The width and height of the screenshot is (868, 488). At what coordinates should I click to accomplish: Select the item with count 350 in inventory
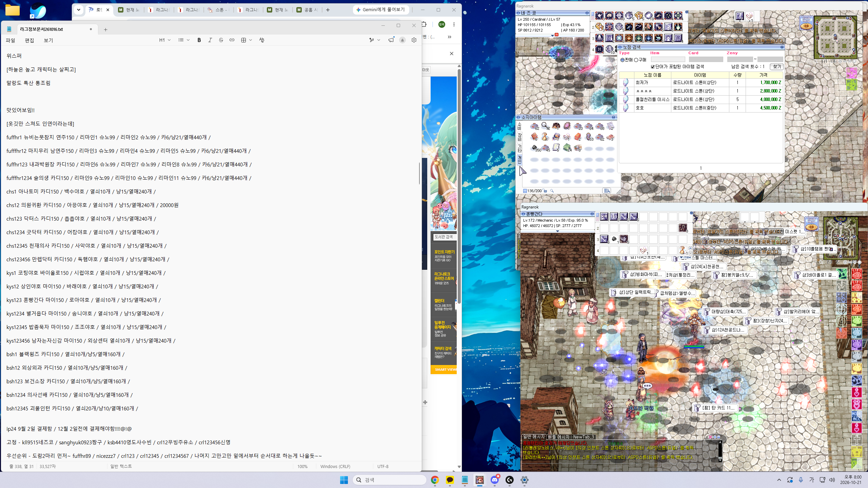coord(535,148)
